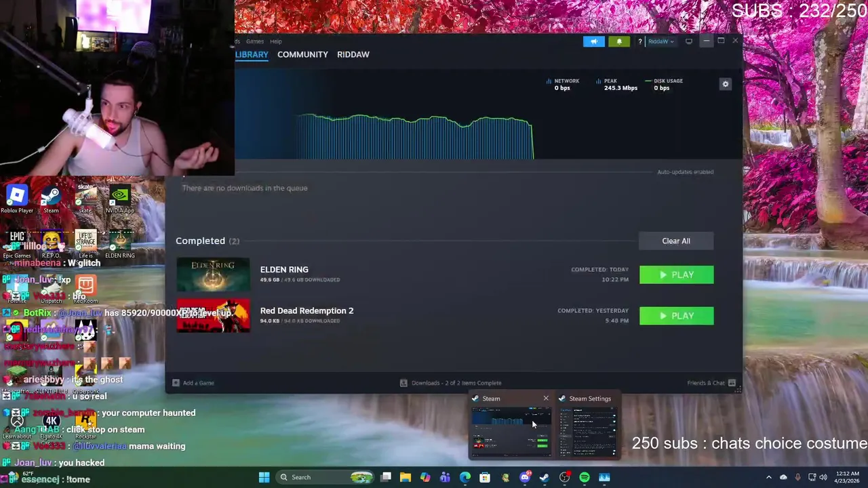Open the Red Dead Redemption 2 cover thumbnail
Viewport: 868px width, 488px height.
(213, 316)
